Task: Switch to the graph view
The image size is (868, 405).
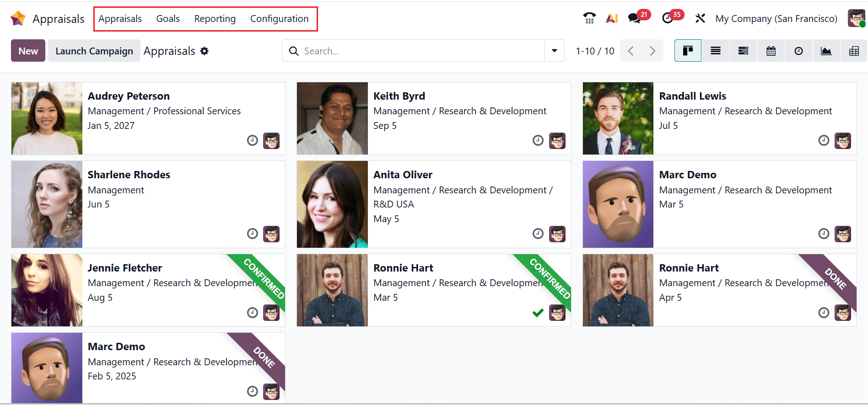Action: (826, 51)
